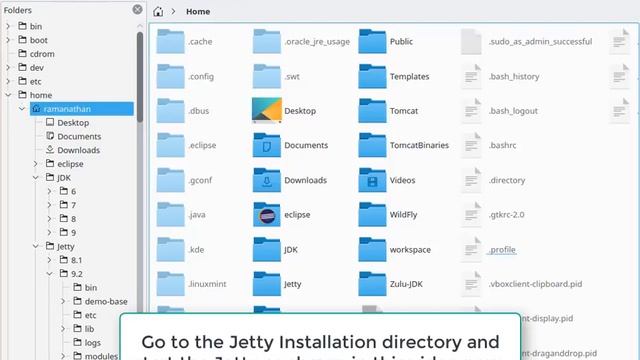Screen dimensions: 640x360
Task: Expand the bin folder in tree
Action: click(8, 26)
